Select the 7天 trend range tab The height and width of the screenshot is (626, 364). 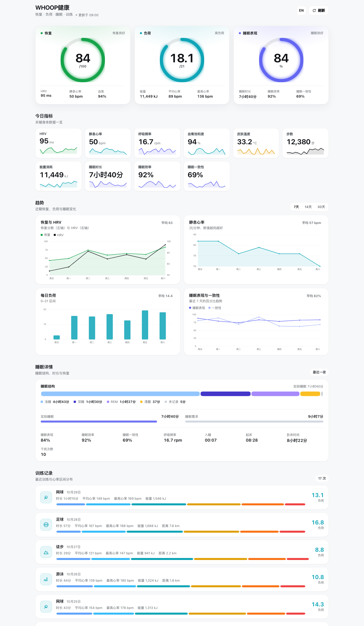296,207
